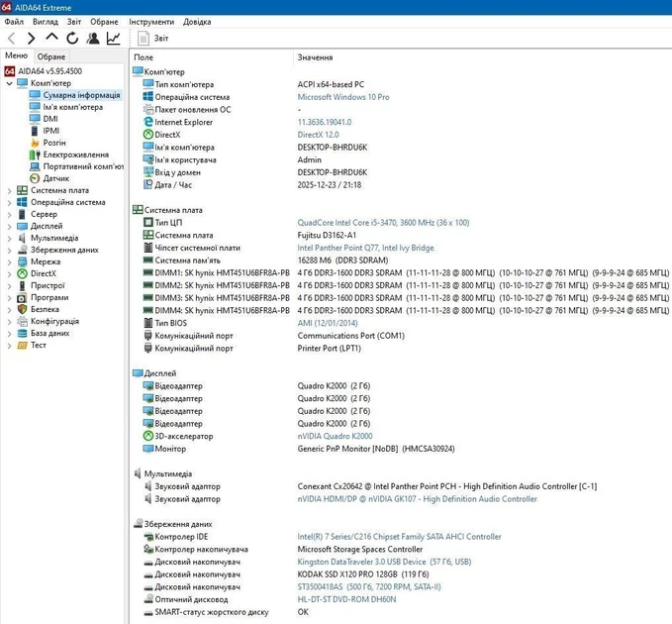Viewport: 672px width, 624px height.
Task: Click the DirectX Xbox icon in Комп'ютер section
Action: click(x=147, y=135)
